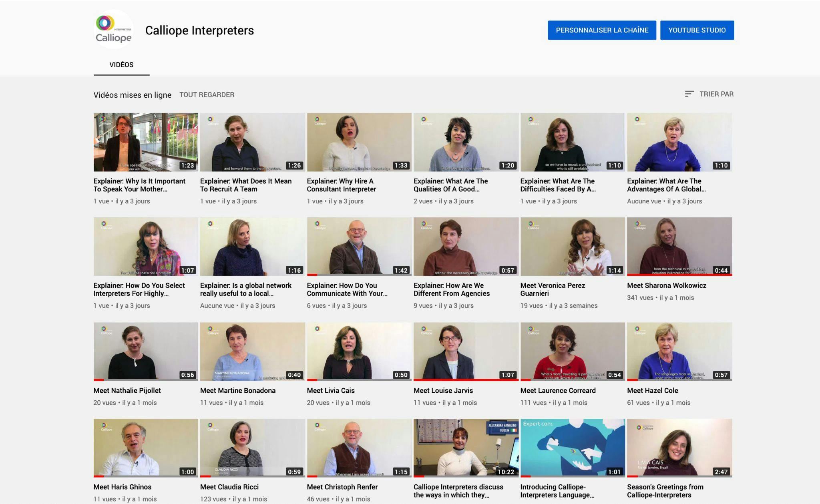Click title Explainer: How Do You Communicate
The image size is (820, 504).
tap(347, 289)
